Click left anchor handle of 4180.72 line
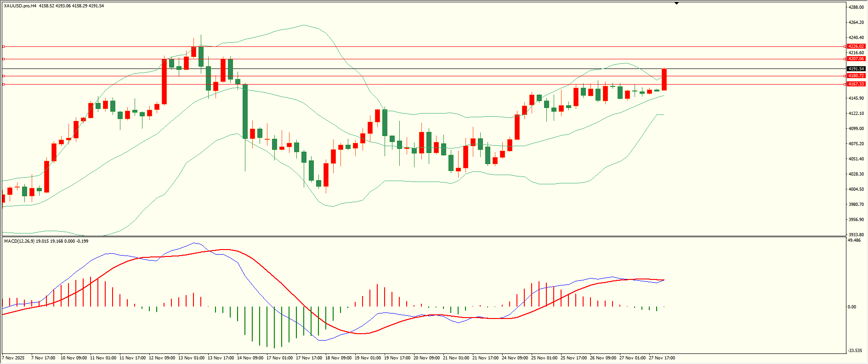Viewport: 868px width, 364px height. click(4, 76)
